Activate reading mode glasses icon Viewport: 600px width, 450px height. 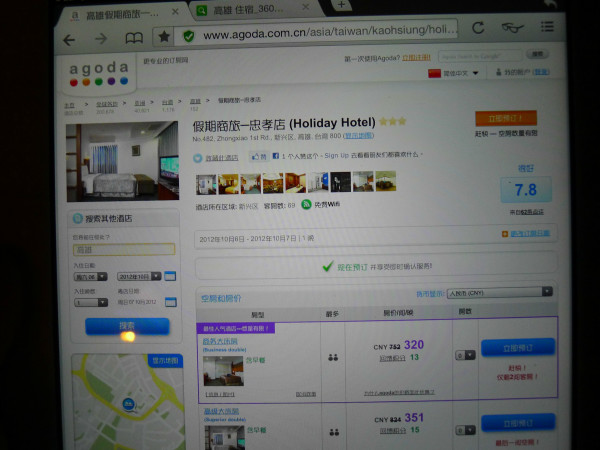click(512, 27)
